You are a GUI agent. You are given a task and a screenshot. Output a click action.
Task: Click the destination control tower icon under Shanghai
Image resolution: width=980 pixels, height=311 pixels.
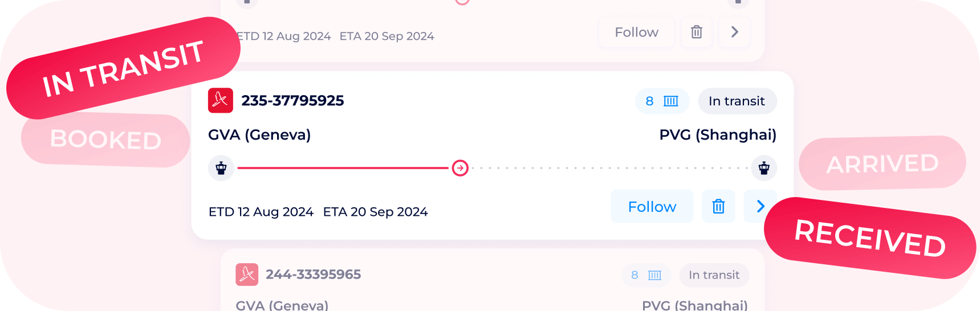pyautogui.click(x=764, y=168)
